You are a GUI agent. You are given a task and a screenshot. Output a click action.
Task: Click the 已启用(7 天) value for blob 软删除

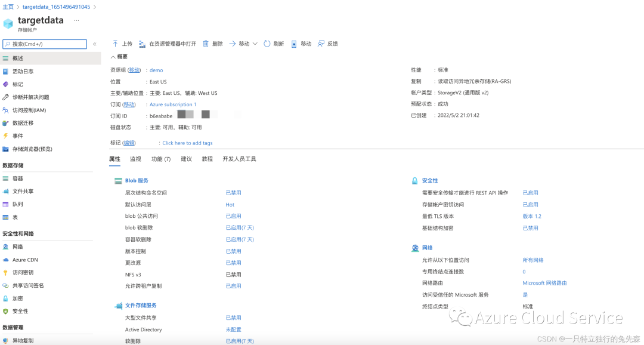coord(240,228)
